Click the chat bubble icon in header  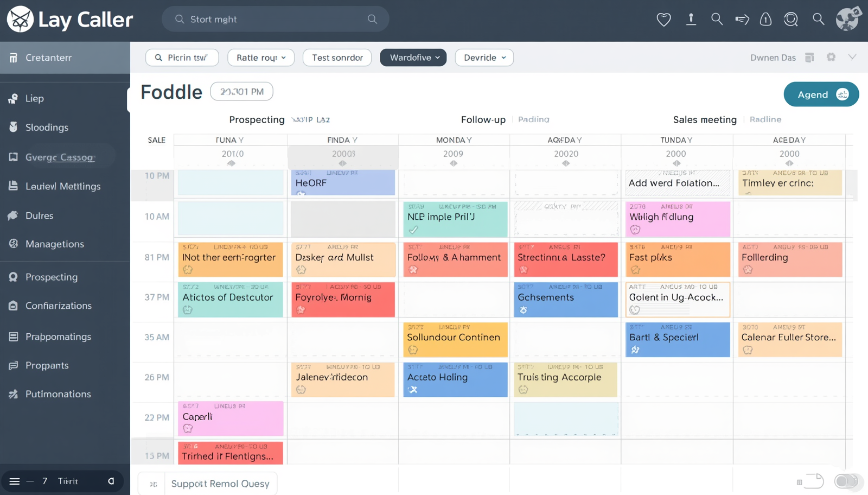point(790,20)
